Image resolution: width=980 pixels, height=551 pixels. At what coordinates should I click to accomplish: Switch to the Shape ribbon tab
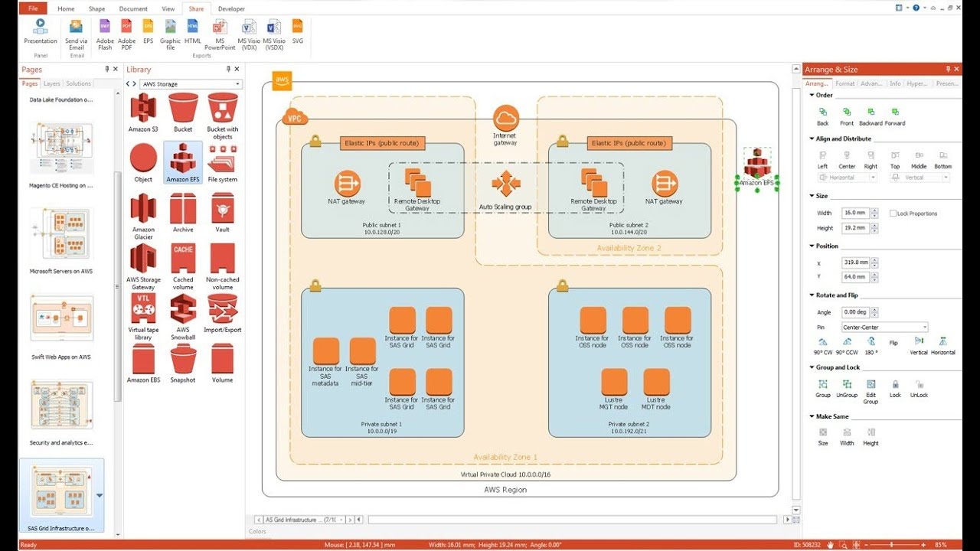pos(97,8)
